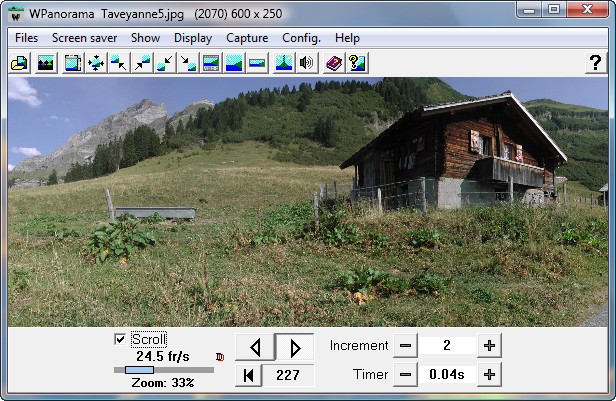Click the small red marker icon beside frame rate

tap(220, 357)
